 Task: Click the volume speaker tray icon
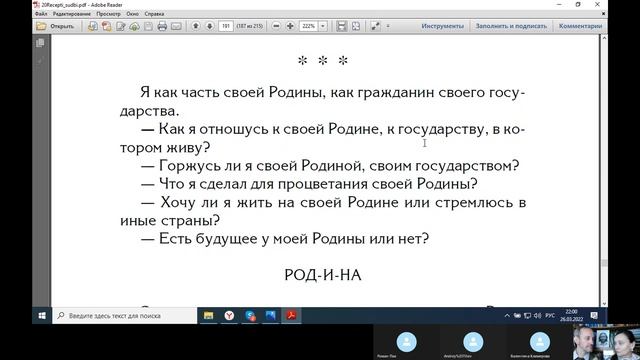coord(538,316)
